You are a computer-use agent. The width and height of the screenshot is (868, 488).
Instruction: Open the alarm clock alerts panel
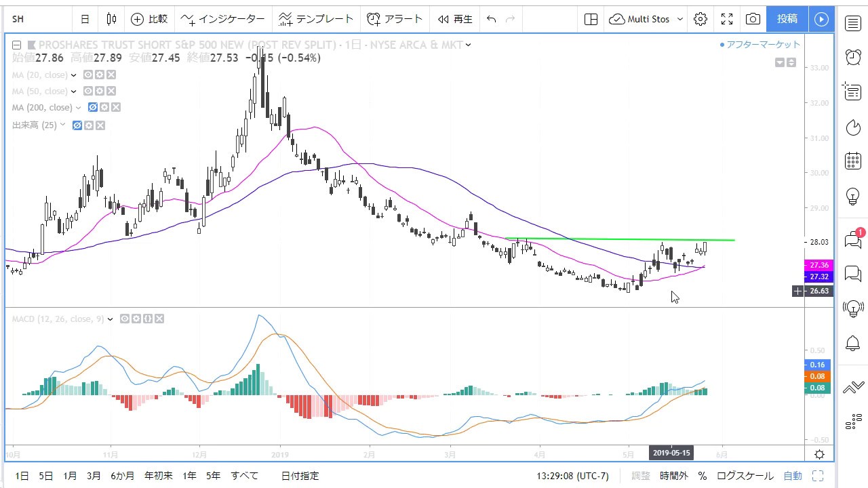pyautogui.click(x=853, y=57)
